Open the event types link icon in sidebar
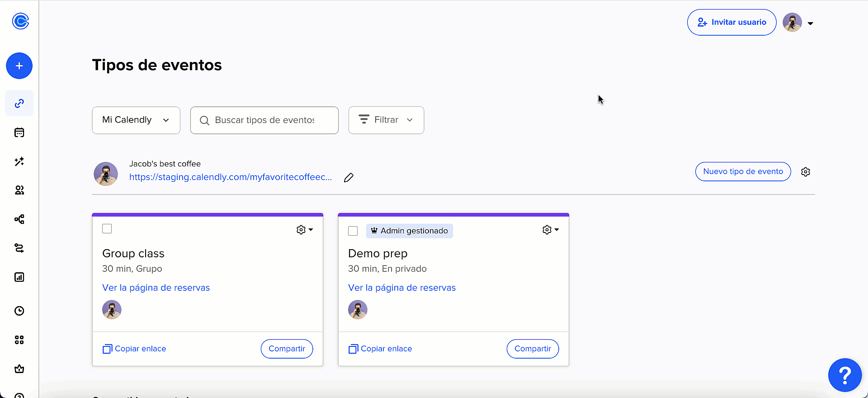 coord(19,103)
